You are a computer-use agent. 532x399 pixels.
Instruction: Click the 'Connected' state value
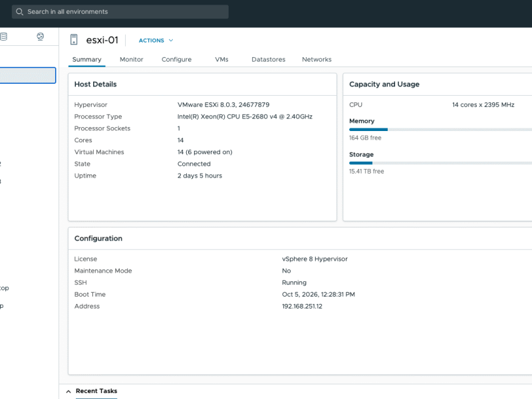click(194, 164)
